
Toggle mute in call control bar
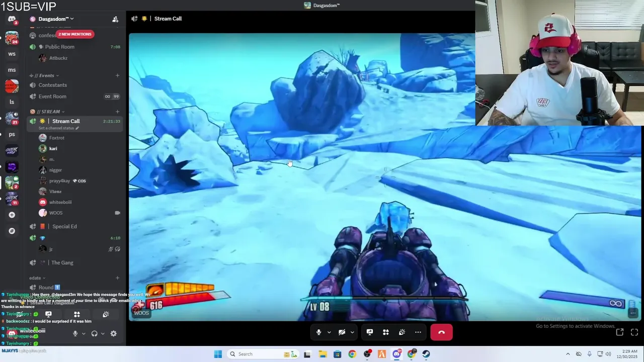coord(318,332)
